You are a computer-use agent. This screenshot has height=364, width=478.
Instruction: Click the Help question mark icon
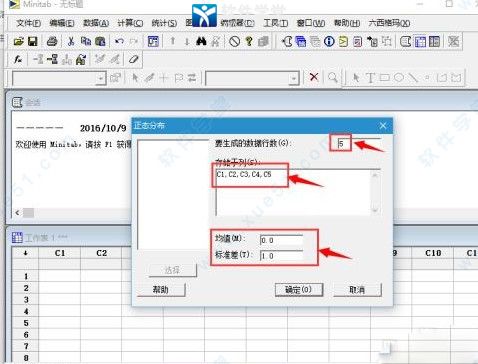coord(249,41)
